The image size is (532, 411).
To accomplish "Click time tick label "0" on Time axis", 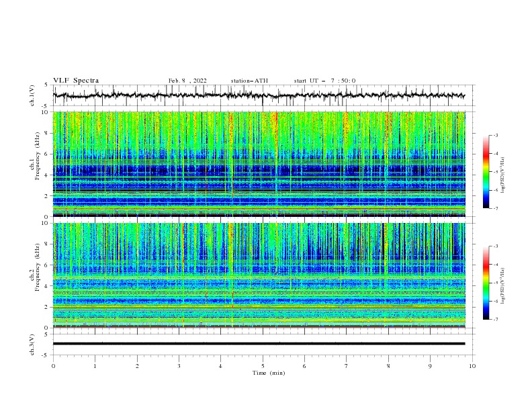I will coord(53,366).
